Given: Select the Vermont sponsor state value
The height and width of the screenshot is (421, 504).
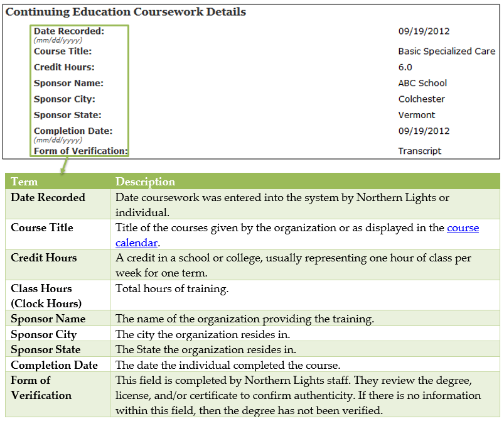Looking at the screenshot, I should pyautogui.click(x=416, y=115).
